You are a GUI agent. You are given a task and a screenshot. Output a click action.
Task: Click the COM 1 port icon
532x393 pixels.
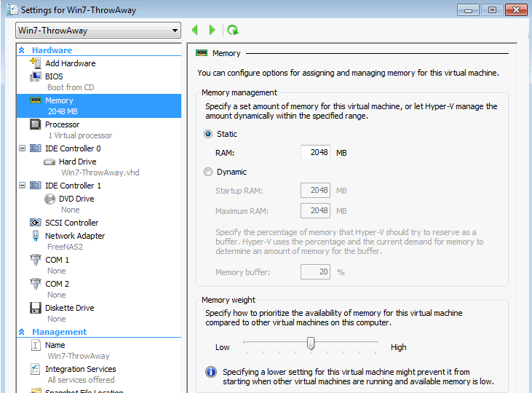click(x=36, y=260)
